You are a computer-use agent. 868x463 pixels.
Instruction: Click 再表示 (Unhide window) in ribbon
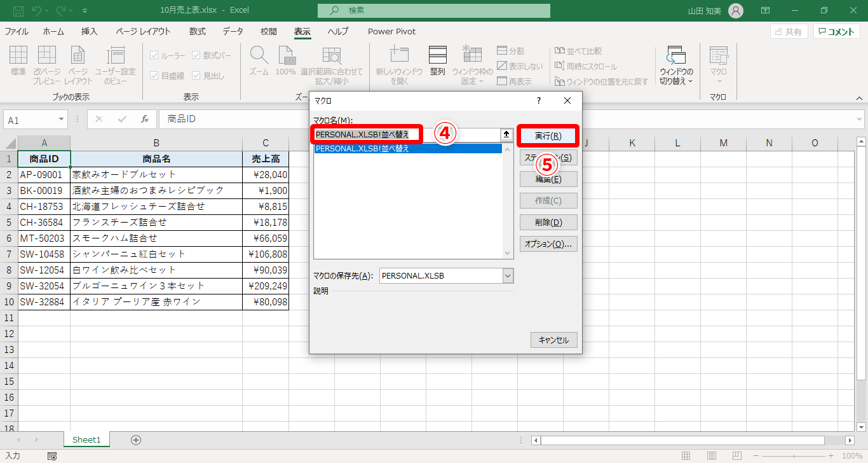tap(515, 81)
